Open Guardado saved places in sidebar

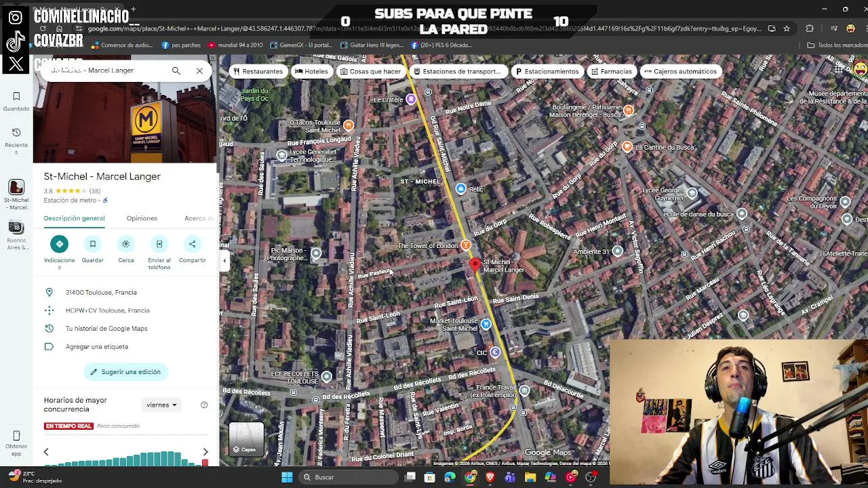(16, 101)
